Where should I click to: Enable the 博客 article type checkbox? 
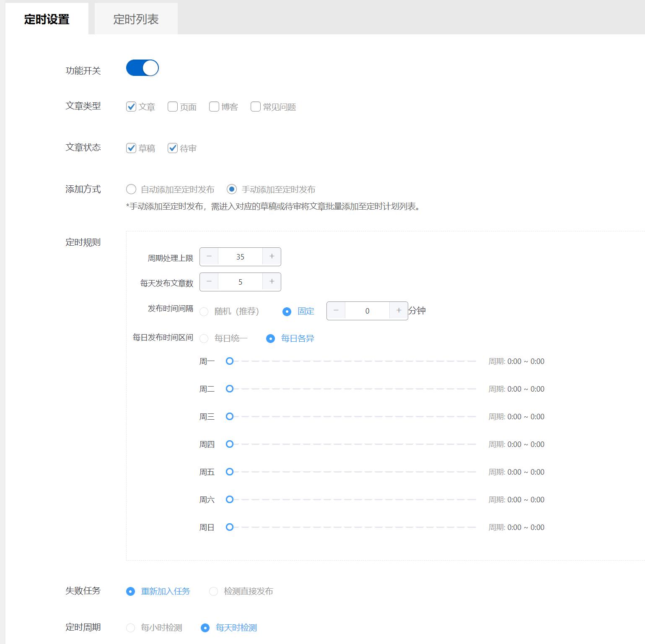214,106
